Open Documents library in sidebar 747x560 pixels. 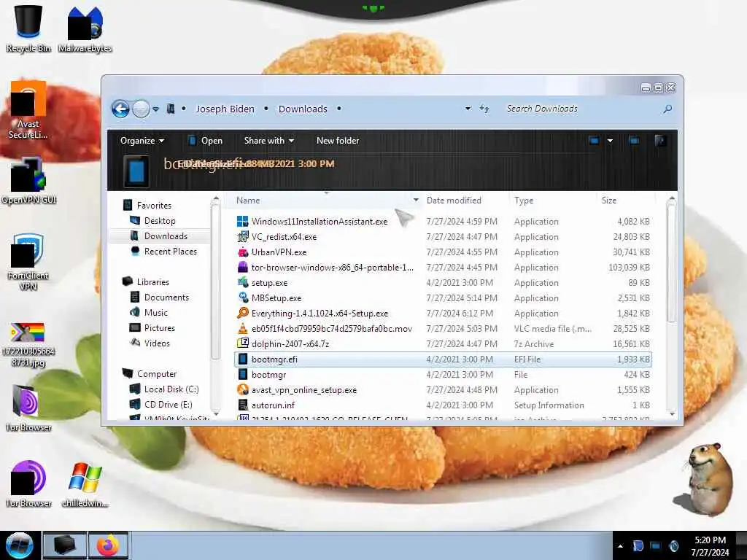tap(160, 297)
